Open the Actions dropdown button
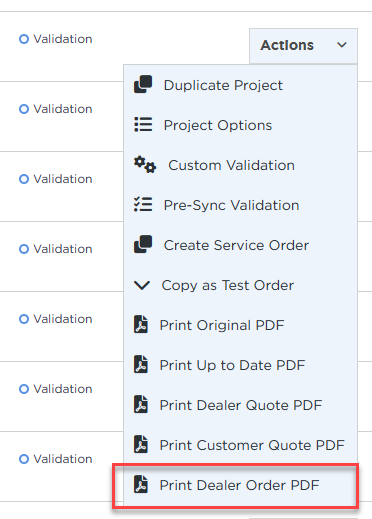Viewport: 372px width, 519px height. coord(303,46)
